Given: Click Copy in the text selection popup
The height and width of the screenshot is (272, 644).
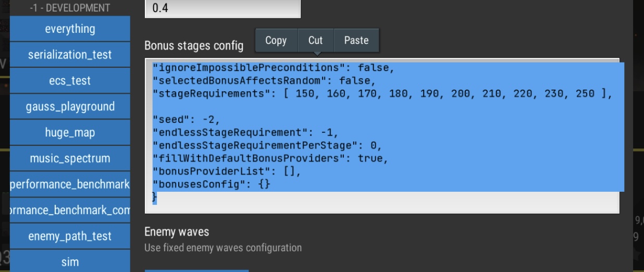Looking at the screenshot, I should point(276,41).
